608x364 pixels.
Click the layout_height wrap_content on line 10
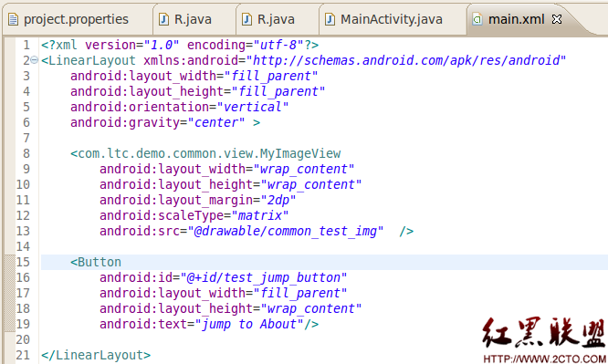pos(230,184)
